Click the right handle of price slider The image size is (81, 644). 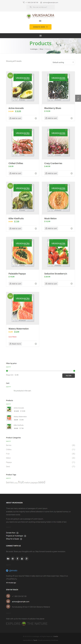74,371
